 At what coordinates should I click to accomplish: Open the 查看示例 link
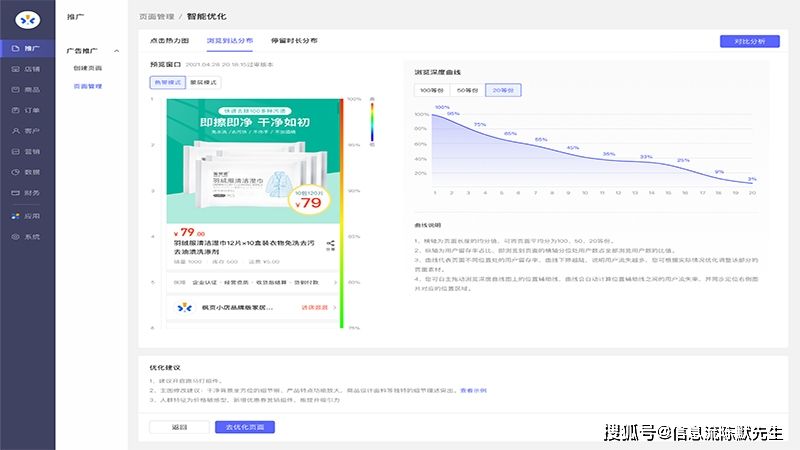473,390
